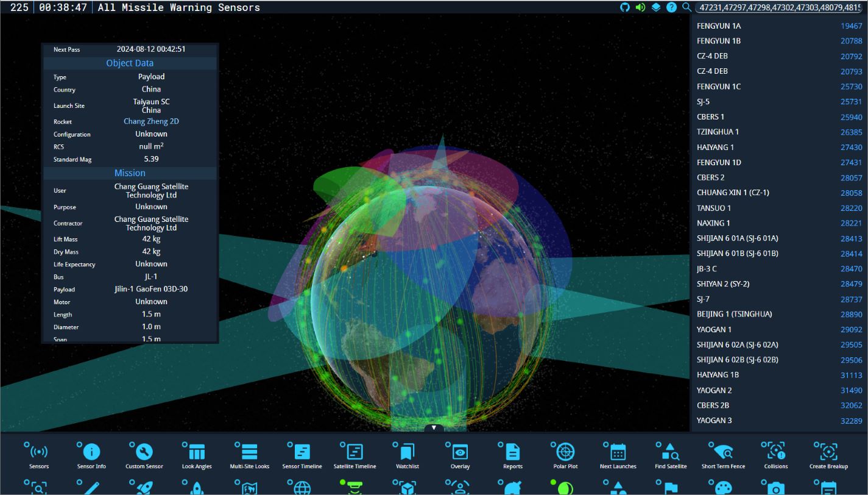The width and height of the screenshot is (868, 495).
Task: Toggle the layers legend icon
Action: [x=656, y=7]
